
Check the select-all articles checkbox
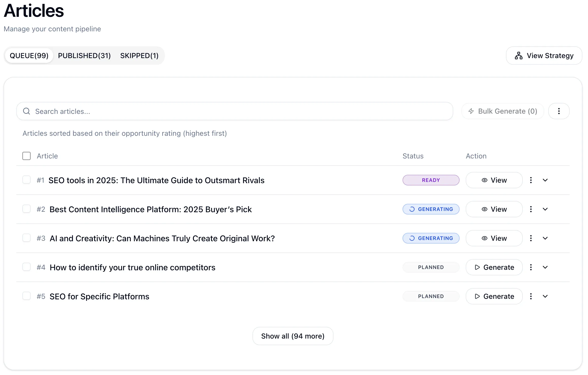pos(26,156)
